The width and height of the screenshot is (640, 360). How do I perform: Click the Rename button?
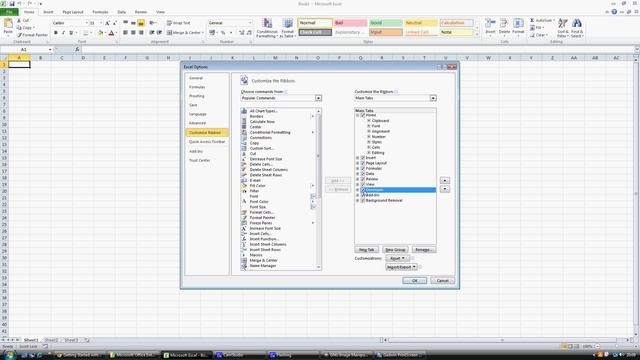(x=424, y=249)
